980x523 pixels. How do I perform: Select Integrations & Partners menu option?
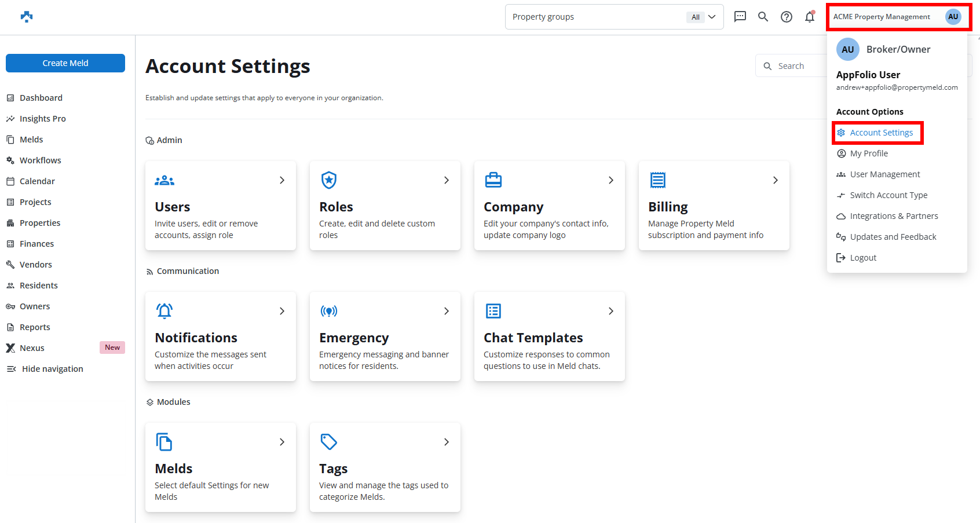click(x=894, y=216)
